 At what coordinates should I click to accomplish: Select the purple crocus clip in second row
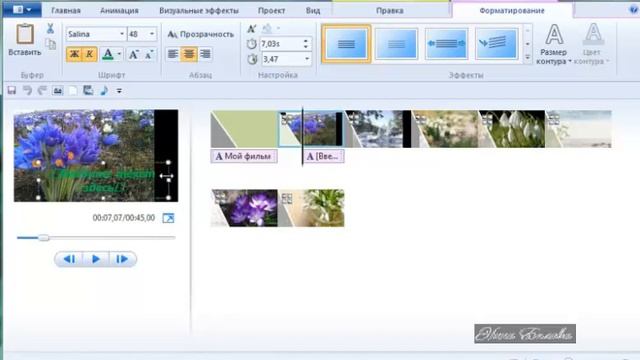[x=244, y=208]
